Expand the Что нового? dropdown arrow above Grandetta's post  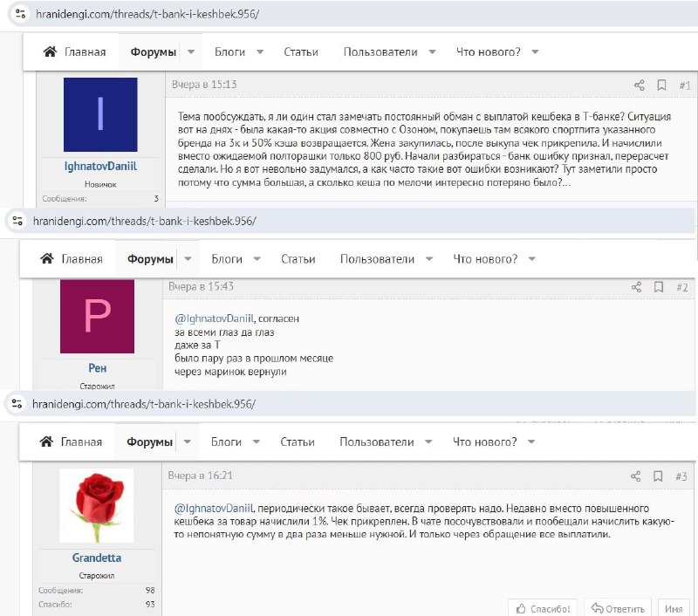pyautogui.click(x=531, y=442)
